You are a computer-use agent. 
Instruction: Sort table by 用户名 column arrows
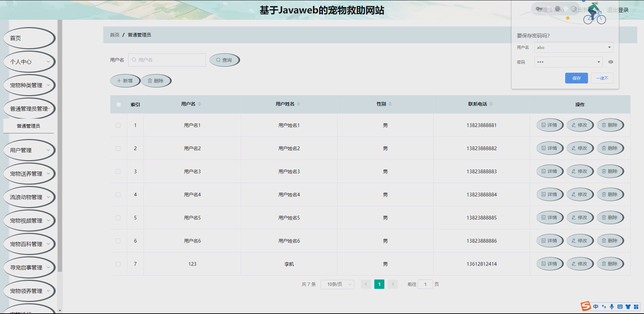pyautogui.click(x=200, y=104)
